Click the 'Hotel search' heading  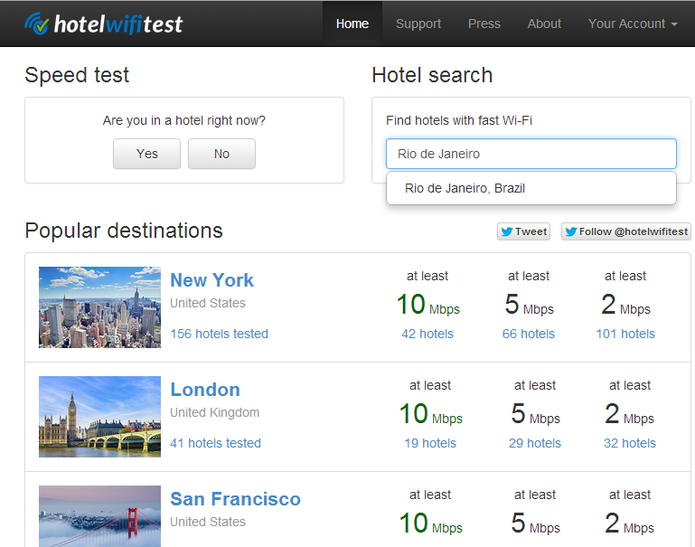(x=432, y=75)
